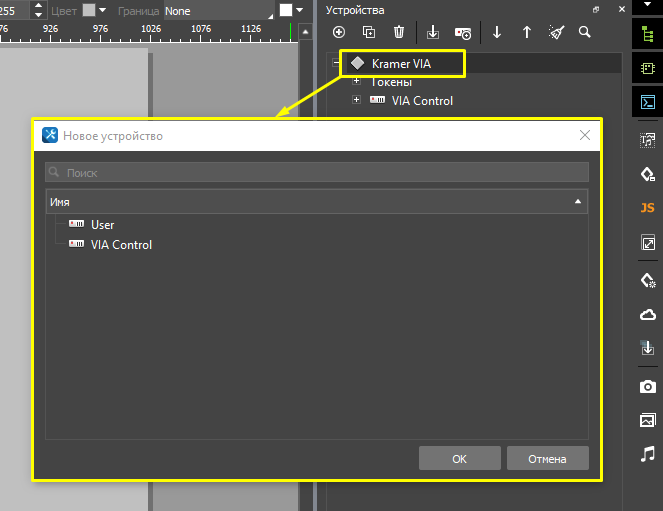Expand VIA Control node in Устройства panel
663x511 pixels.
pos(356,100)
